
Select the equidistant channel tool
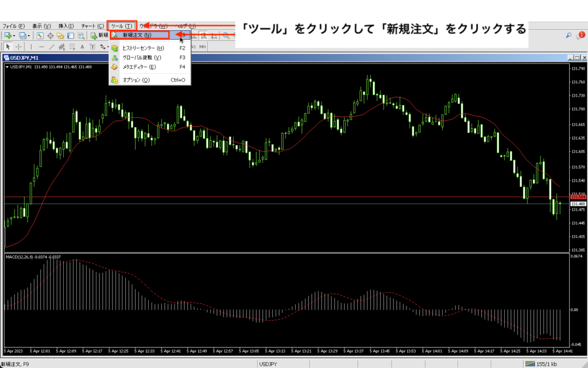(x=62, y=47)
